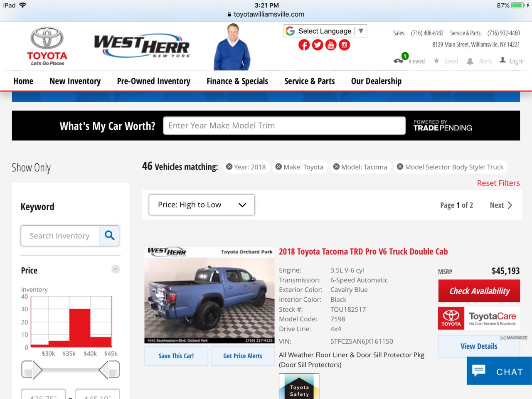Focus the What's My Car Worth input

[x=285, y=126]
